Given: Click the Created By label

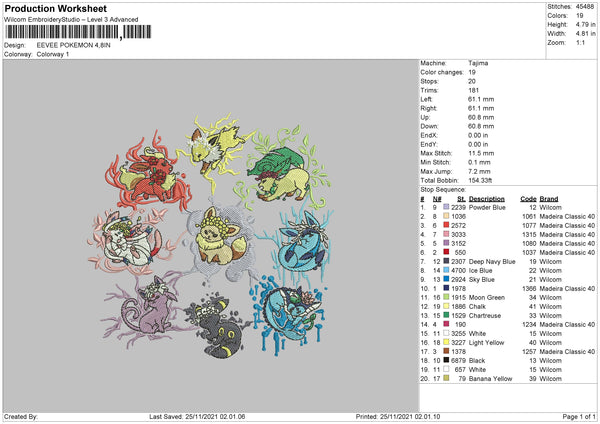Looking at the screenshot, I should [21, 416].
